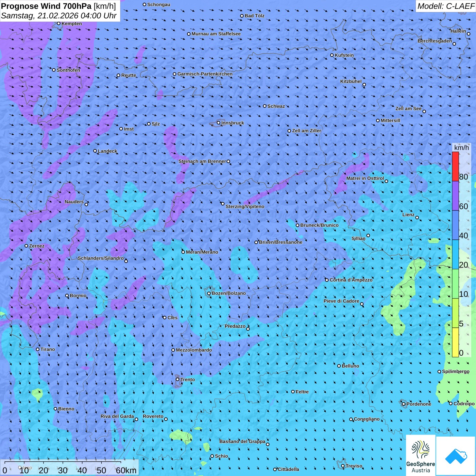The image size is (476, 476).
Task: Click the Landeck city marker
Action: [95, 151]
